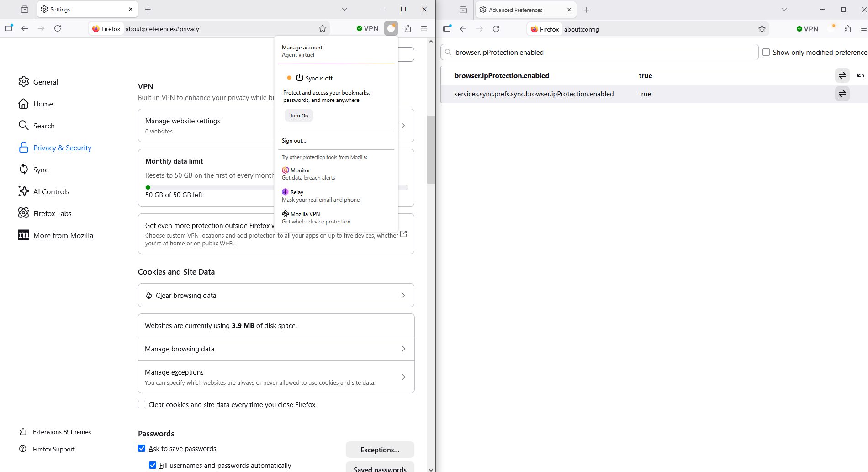868x472 pixels.
Task: Reset browser.ipProtection.enabled with undo arrow
Action: coord(861,75)
